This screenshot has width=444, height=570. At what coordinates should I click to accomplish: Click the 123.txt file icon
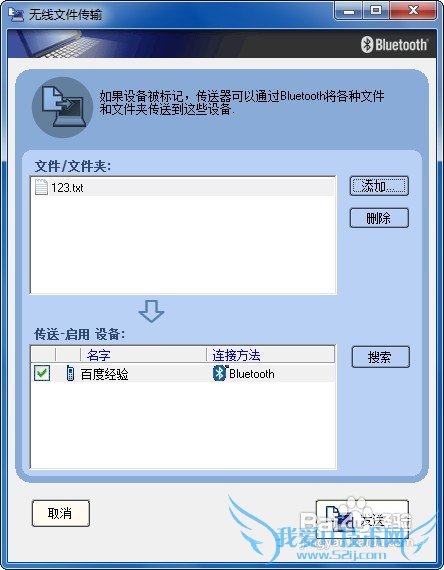[x=41, y=187]
